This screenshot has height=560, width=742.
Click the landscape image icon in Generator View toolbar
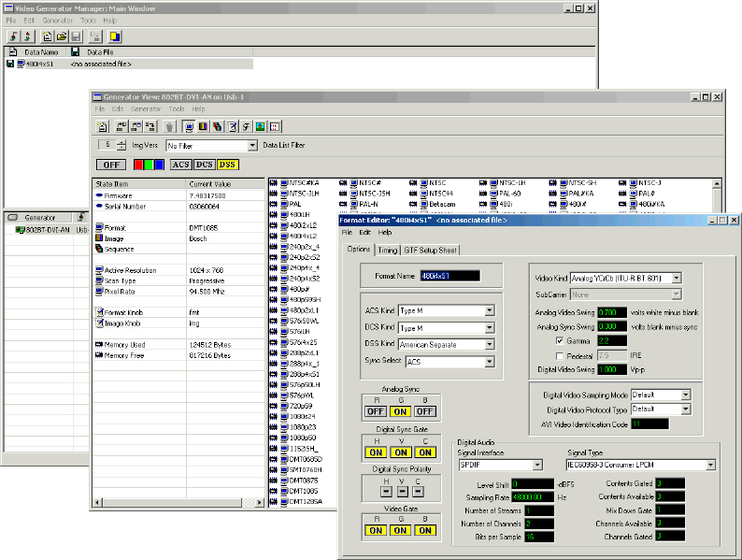[x=262, y=126]
